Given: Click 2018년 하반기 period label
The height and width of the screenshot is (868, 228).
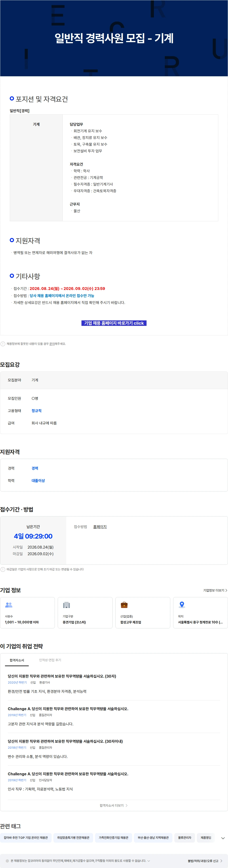Looking at the screenshot, I should click(17, 748).
